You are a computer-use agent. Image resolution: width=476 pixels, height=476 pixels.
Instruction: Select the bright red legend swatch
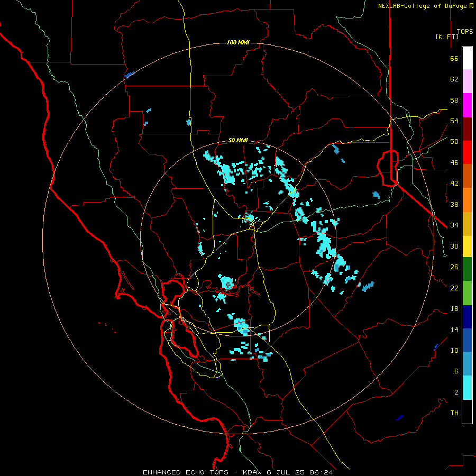click(x=467, y=152)
